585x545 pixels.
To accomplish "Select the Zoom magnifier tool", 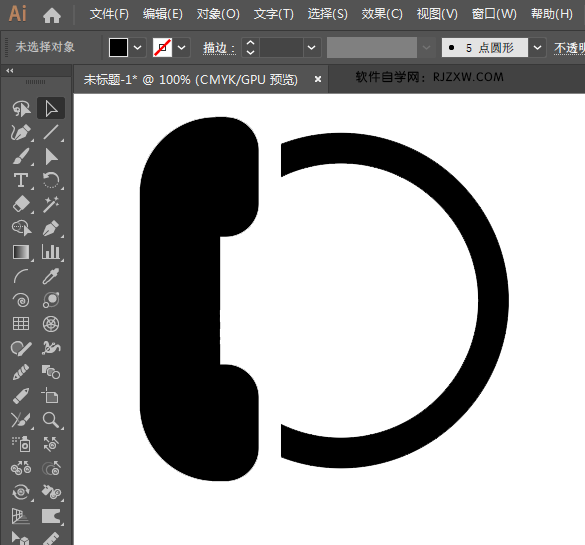I will point(51,420).
